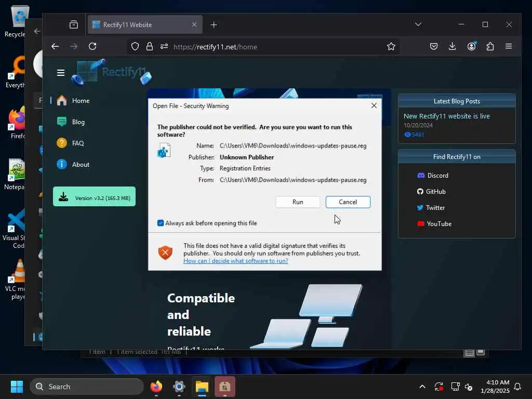Switch to Firefox in taskbar
Image resolution: width=532 pixels, height=399 pixels.
tap(156, 387)
